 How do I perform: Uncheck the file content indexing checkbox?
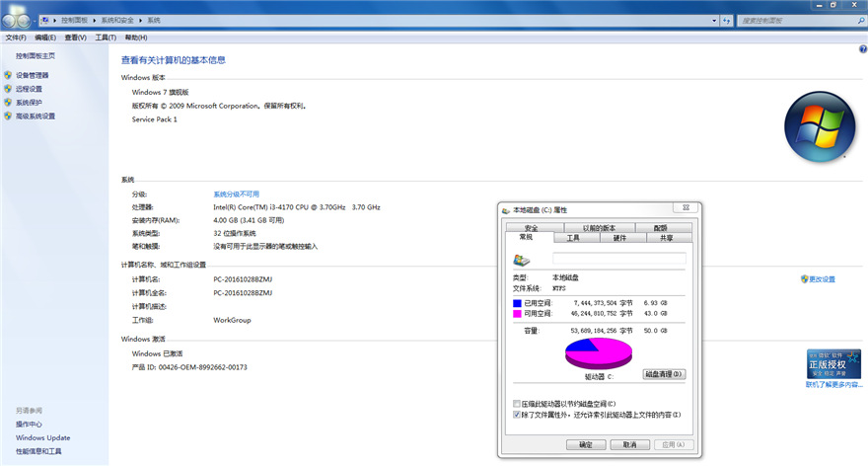coord(518,415)
